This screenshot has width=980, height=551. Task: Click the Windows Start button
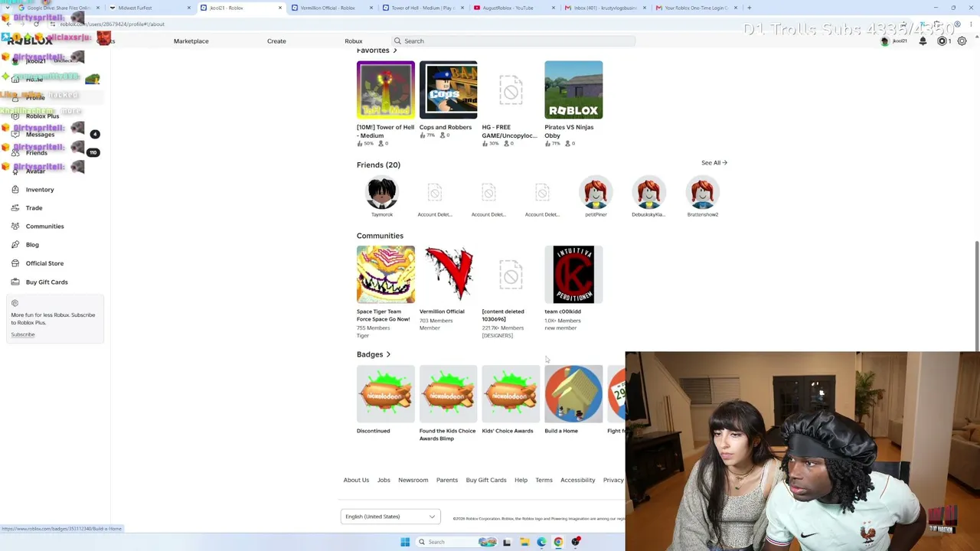click(405, 542)
